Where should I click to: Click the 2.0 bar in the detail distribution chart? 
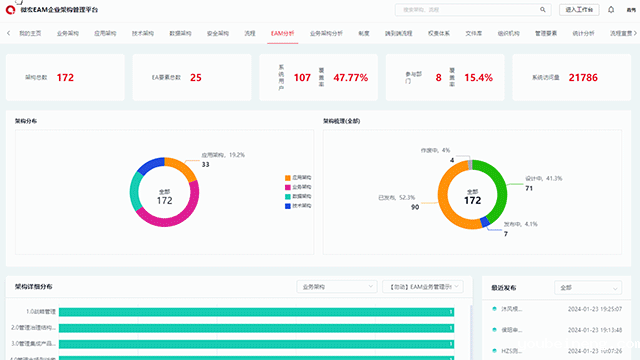pos(256,328)
